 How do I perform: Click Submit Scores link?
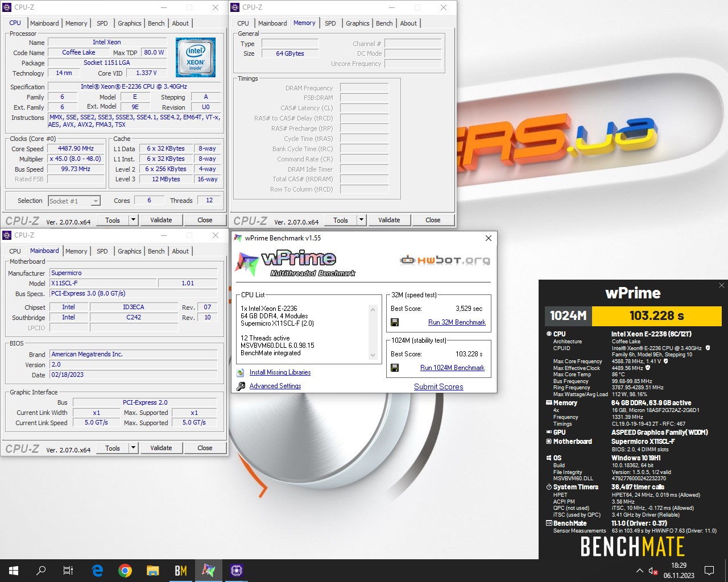439,386
